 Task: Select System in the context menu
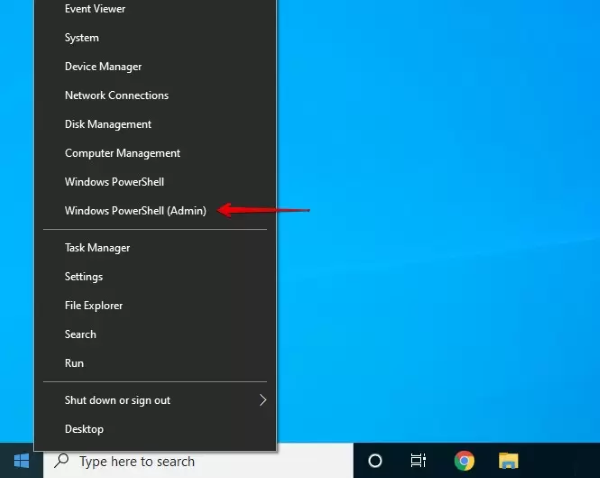155,38
